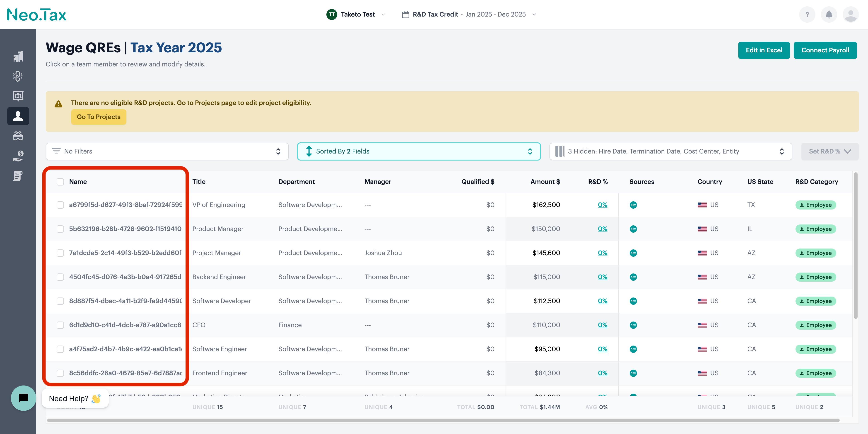Viewport: 868px width, 434px height.
Task: Open the notifications bell
Action: 829,15
